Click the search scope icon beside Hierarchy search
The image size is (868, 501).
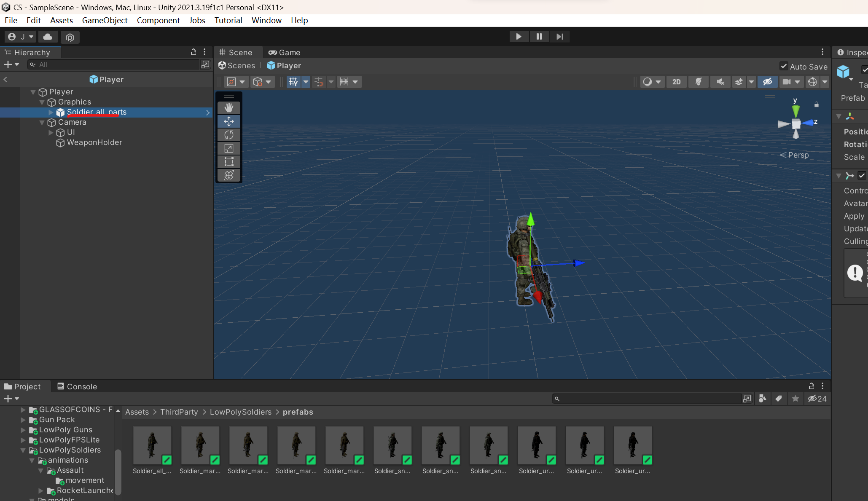point(205,64)
